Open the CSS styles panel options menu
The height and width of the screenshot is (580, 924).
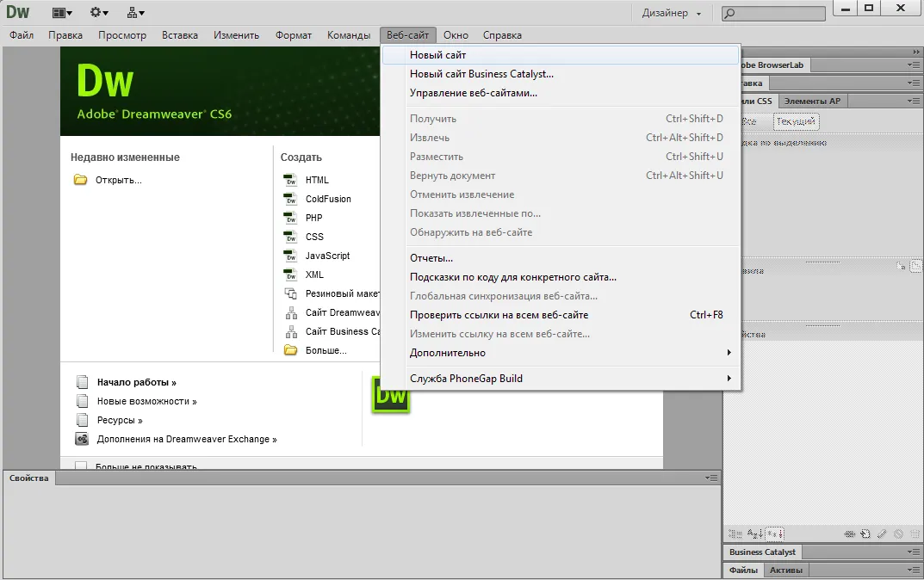coord(914,101)
